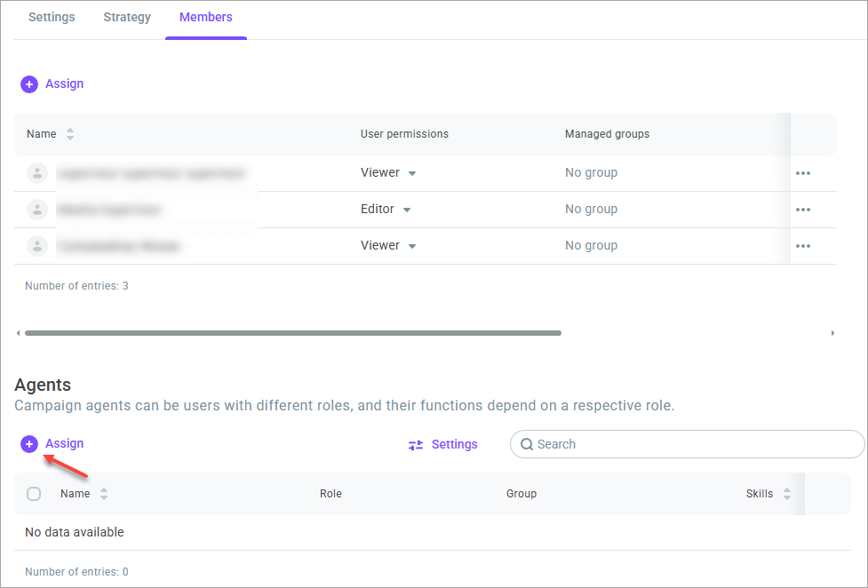Click the right arrow of the horizontal scrollbar
Screen dimensions: 868x588
[x=832, y=333]
